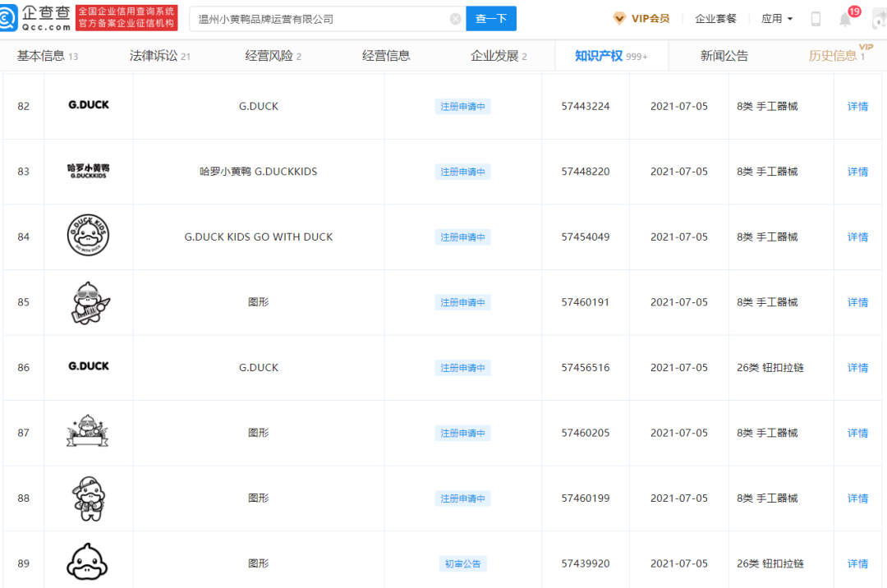Screen dimensions: 887x588
Task: Select the VIP badge on 历史信息
Action: 866,48
